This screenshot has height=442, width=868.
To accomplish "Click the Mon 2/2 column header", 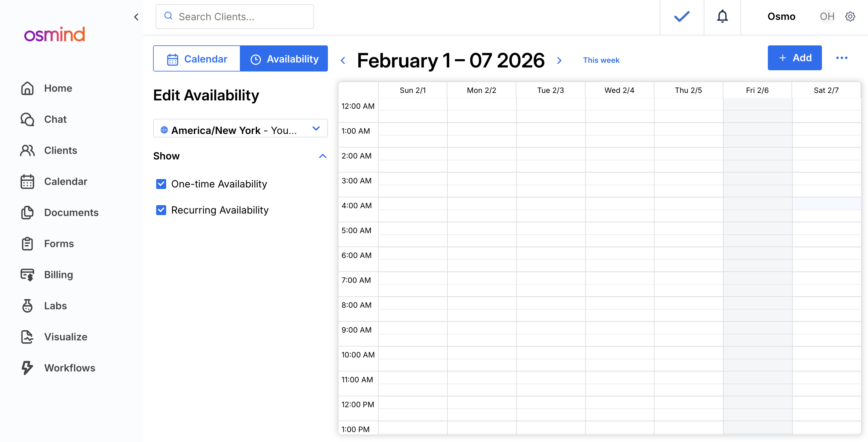I will click(x=482, y=90).
